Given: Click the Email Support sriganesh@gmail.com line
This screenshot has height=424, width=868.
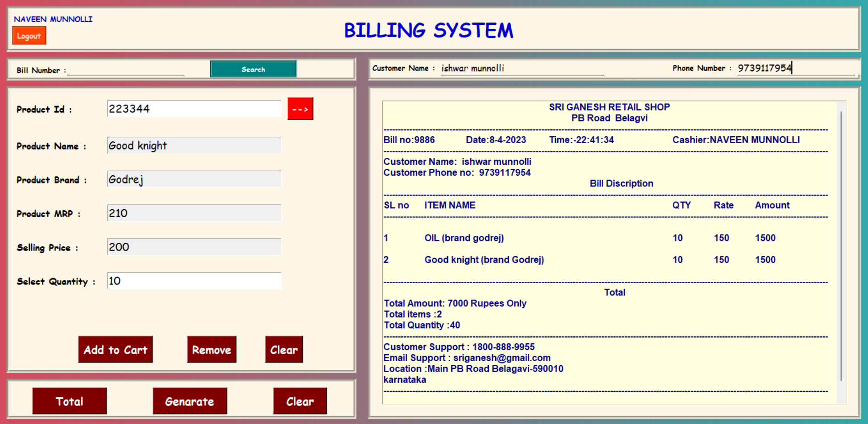Looking at the screenshot, I should coord(467,358).
